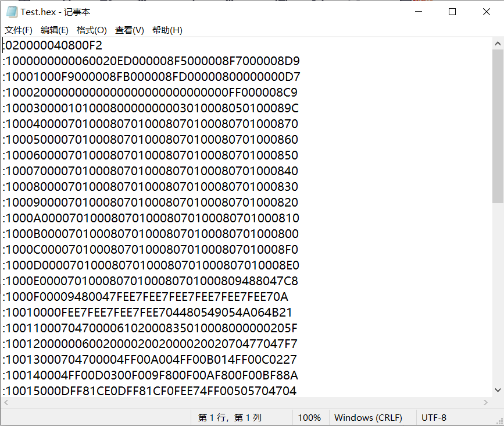Click line starting with :10010000FEE7
504x426 pixels.
click(x=148, y=313)
